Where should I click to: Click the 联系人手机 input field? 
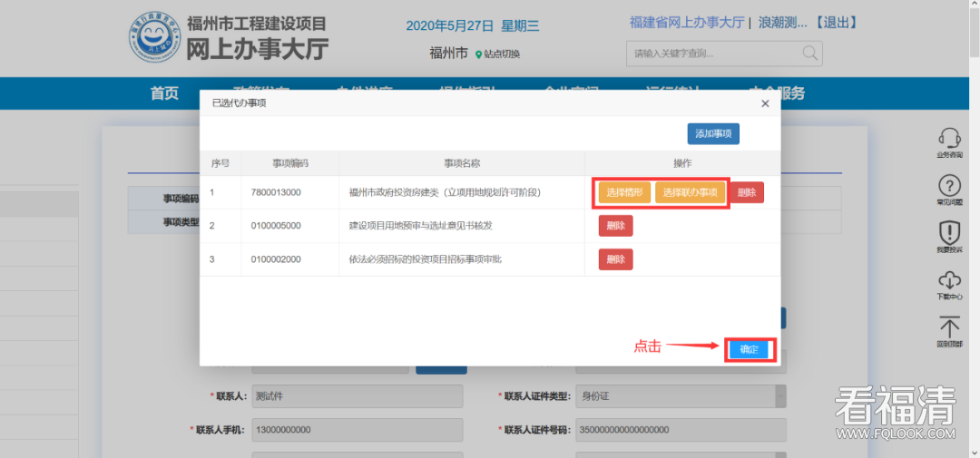[358, 430]
